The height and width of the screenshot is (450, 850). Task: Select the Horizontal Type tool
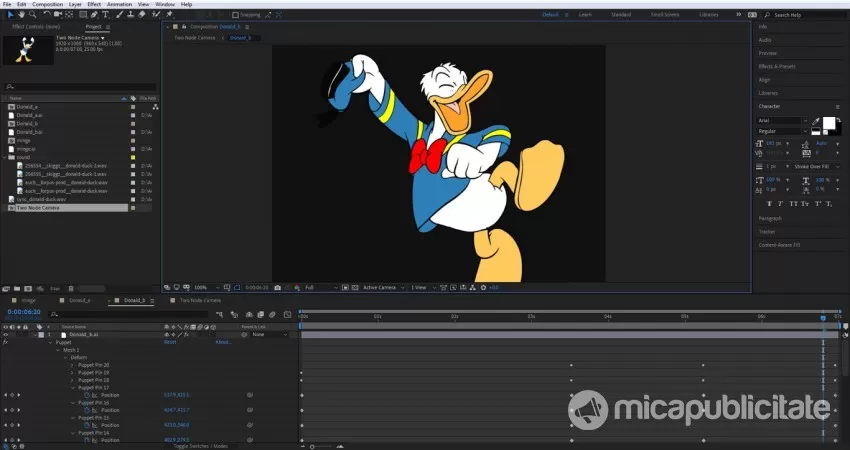(x=105, y=15)
